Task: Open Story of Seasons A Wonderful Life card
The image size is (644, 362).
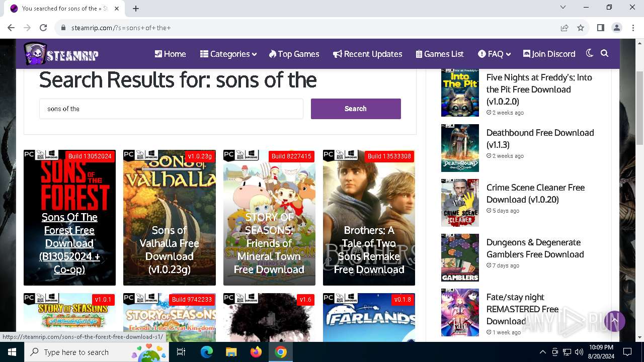Action: click(69, 317)
